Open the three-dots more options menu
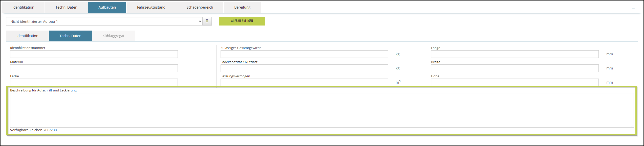 click(633, 9)
